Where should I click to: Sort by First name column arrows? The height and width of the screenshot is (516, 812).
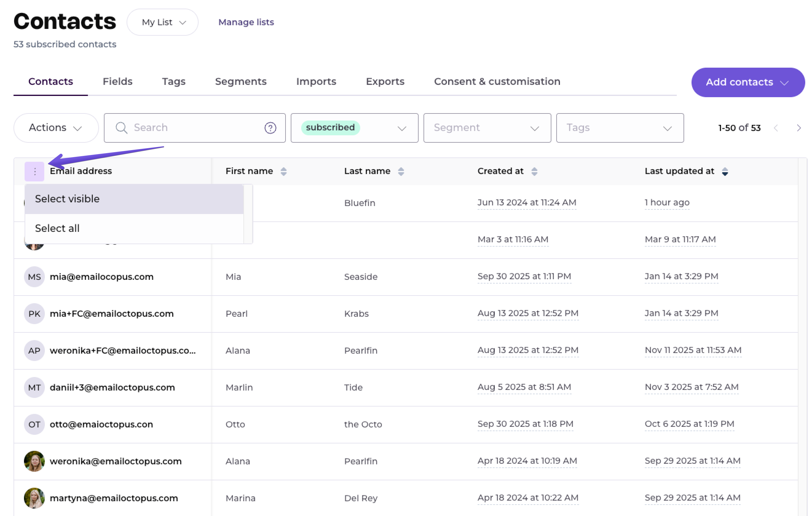tap(284, 172)
